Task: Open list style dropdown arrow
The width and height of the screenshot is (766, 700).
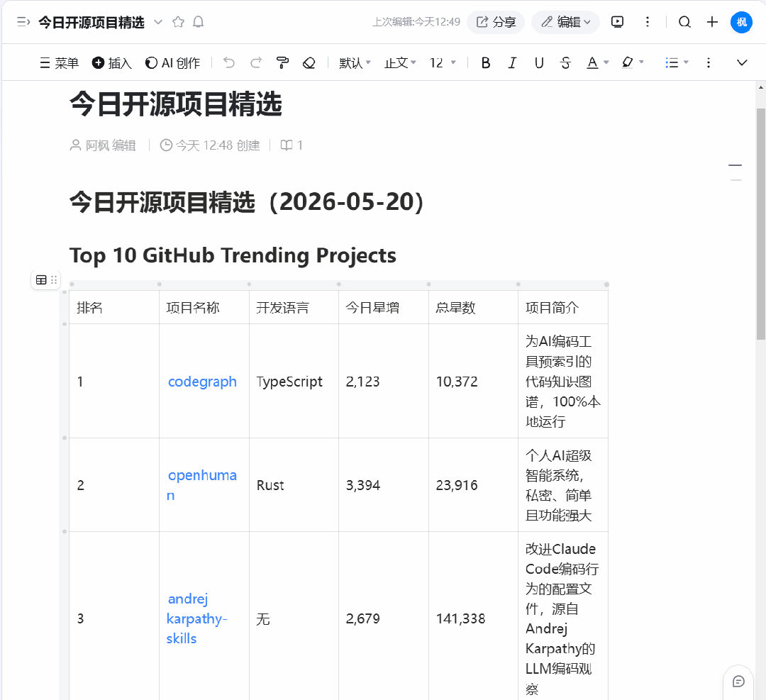Action: click(x=686, y=62)
